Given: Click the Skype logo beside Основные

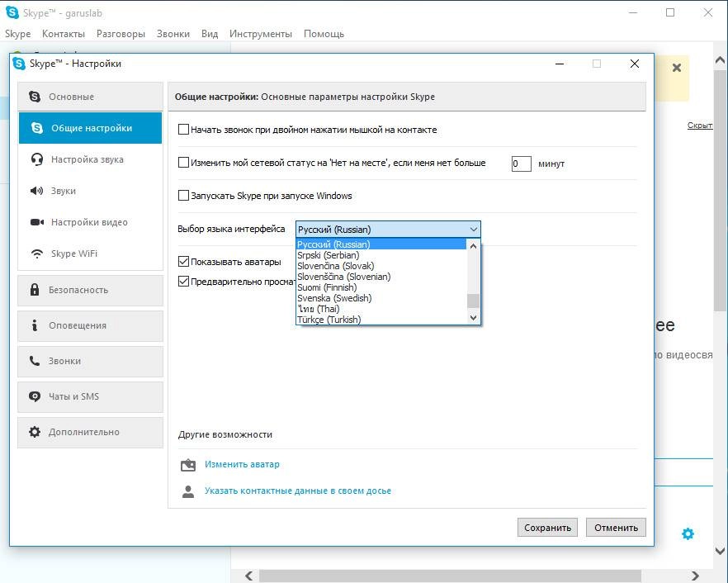Looking at the screenshot, I should point(35,97).
